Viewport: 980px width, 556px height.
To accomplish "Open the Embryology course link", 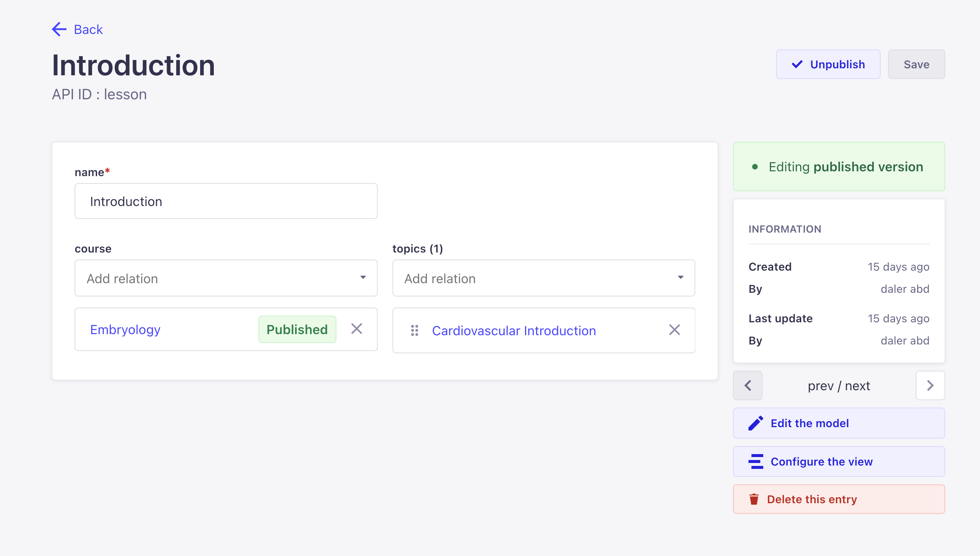I will (125, 329).
